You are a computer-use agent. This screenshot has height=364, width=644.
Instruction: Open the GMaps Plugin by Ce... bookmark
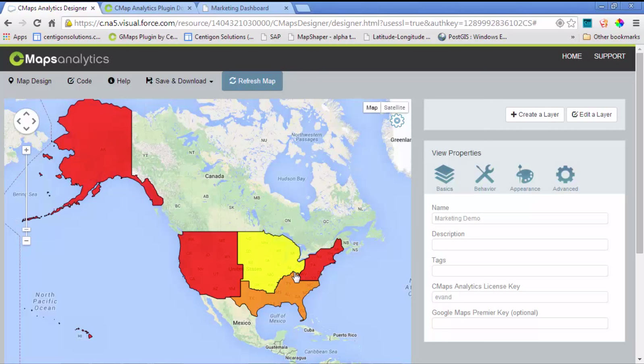tap(143, 37)
